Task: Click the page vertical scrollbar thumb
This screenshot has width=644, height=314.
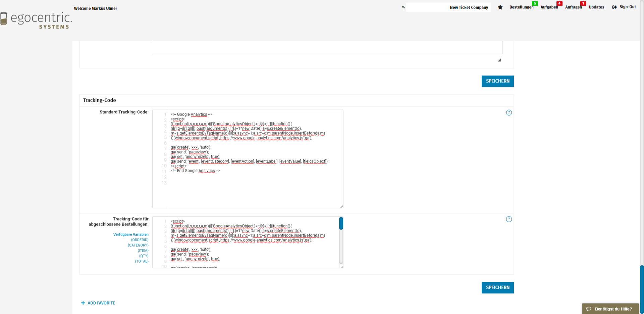Action: pos(642,290)
